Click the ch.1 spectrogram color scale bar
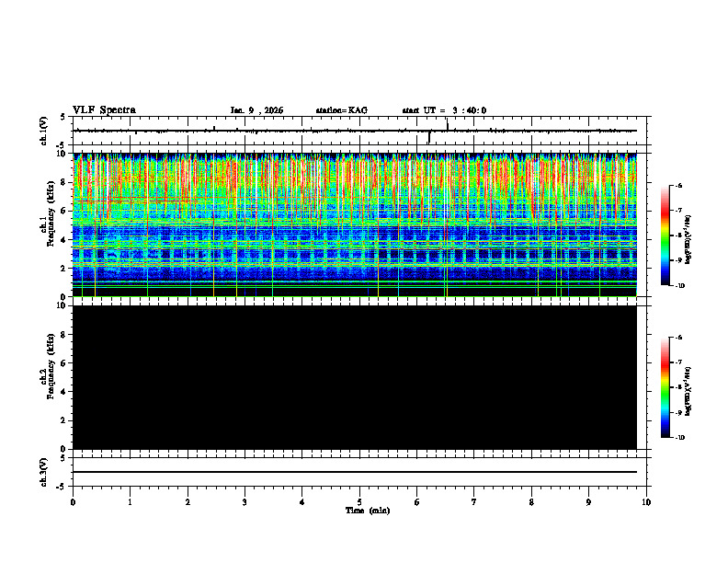Viewport: 728px width, 563px height. click(665, 236)
